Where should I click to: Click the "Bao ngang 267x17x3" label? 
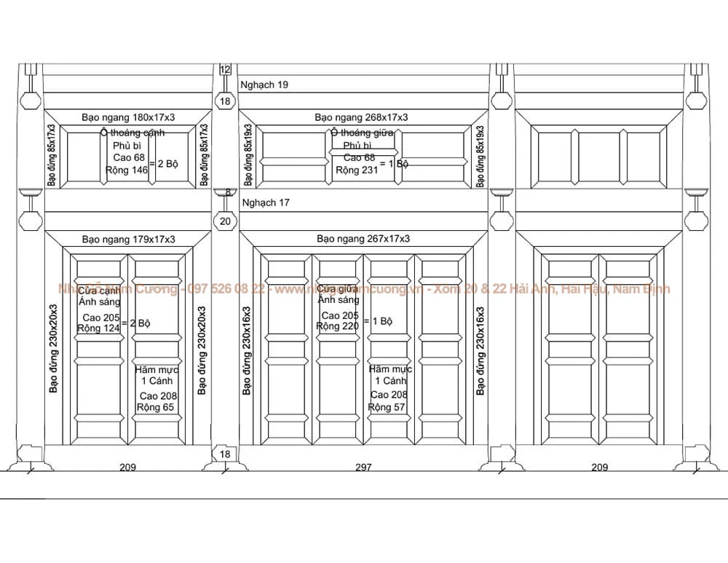coord(363,238)
